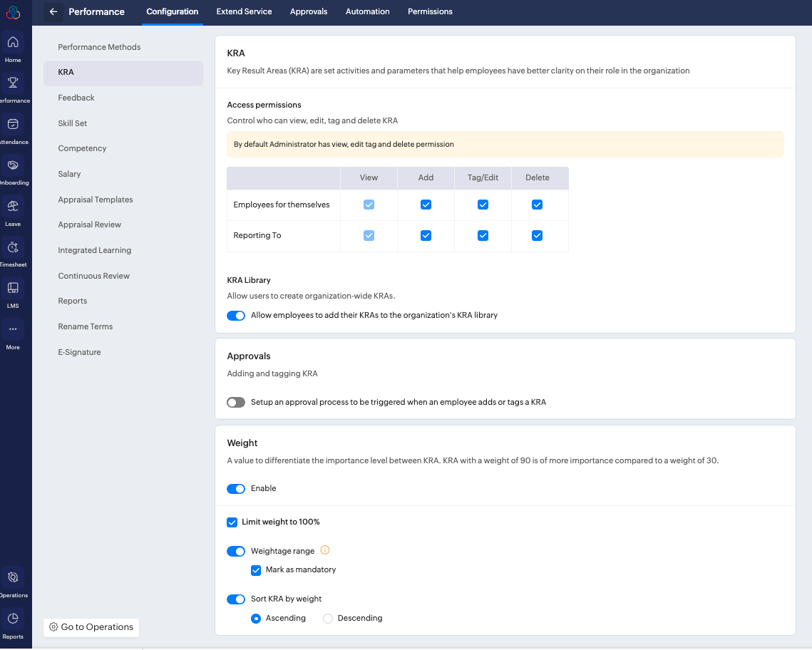Image resolution: width=812 pixels, height=650 pixels.
Task: Go to Leave module icon
Action: [x=13, y=206]
